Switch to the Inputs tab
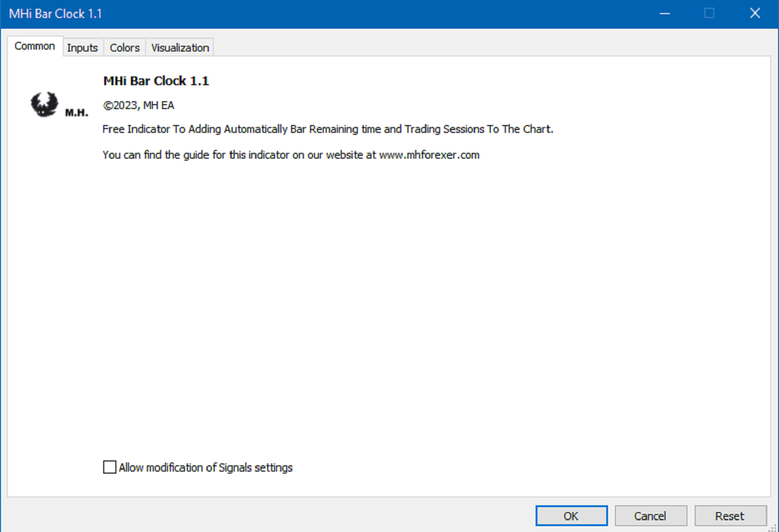 pos(82,48)
